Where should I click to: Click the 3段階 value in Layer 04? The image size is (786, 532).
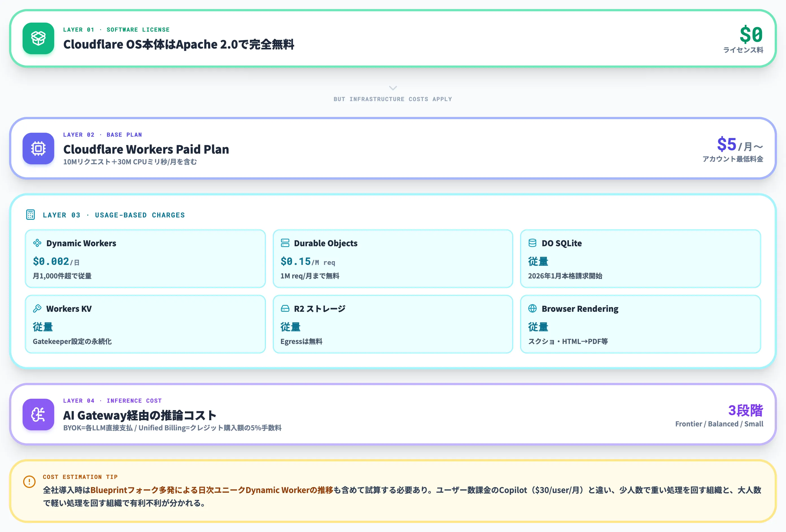(745, 410)
